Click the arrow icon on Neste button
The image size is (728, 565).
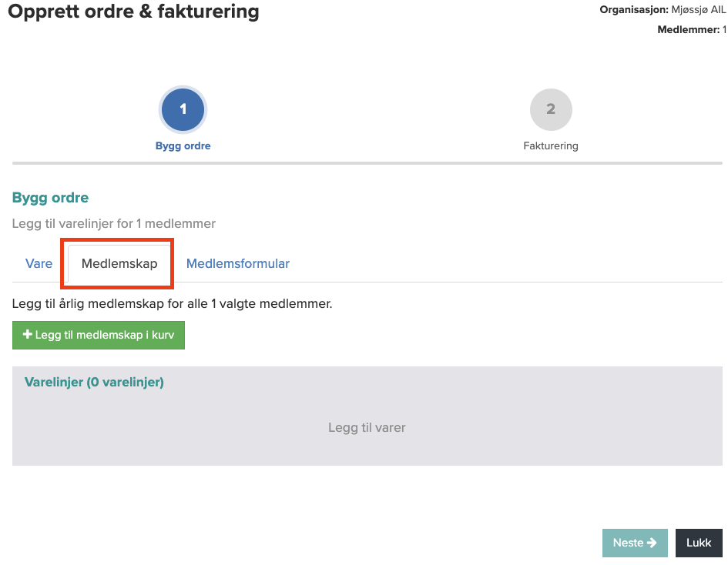coord(652,543)
